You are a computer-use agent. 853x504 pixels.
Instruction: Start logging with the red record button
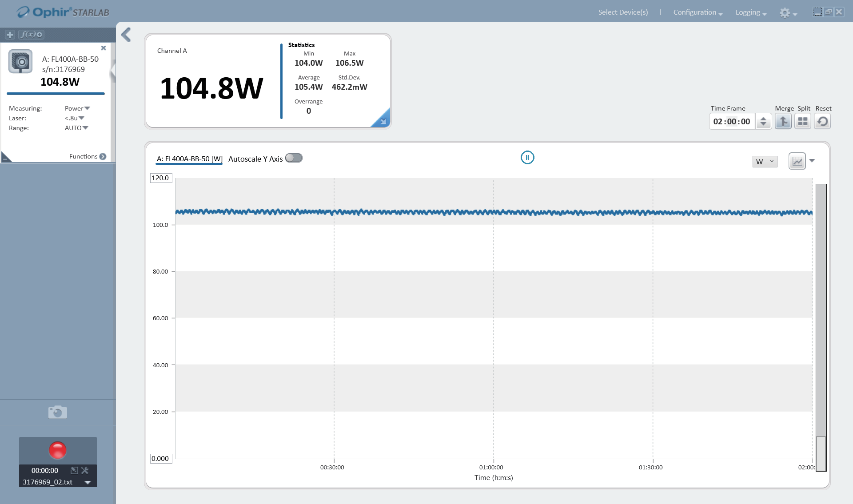coord(57,450)
